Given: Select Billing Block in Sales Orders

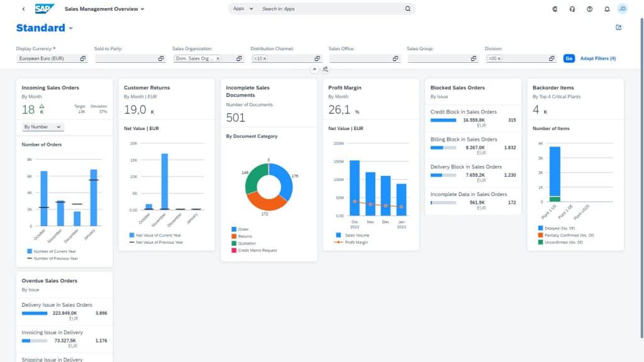Looking at the screenshot, I should point(473,146).
